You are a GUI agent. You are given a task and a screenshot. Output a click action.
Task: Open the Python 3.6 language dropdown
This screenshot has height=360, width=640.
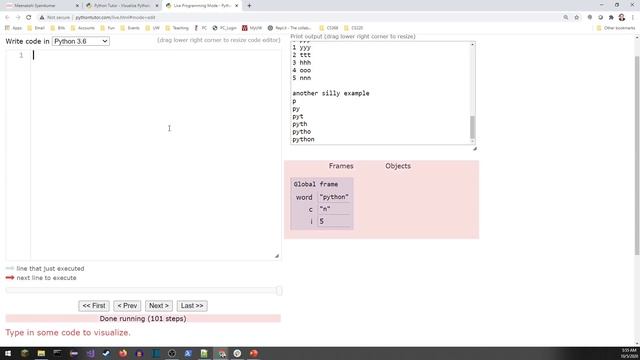(x=81, y=41)
